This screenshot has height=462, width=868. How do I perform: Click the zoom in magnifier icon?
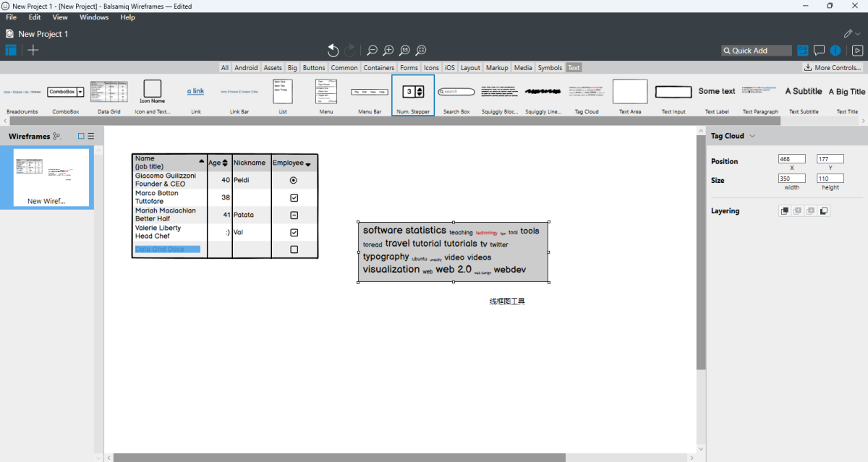pyautogui.click(x=388, y=50)
